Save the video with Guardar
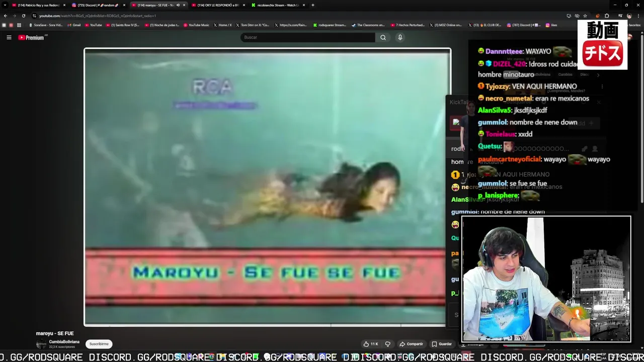Viewport: 644px width, 362px height. 442,344
